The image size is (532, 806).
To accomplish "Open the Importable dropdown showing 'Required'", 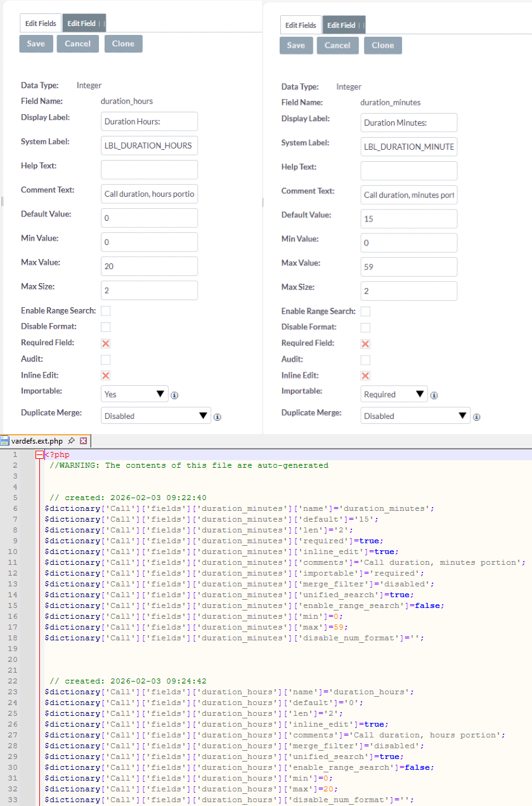I will (394, 394).
